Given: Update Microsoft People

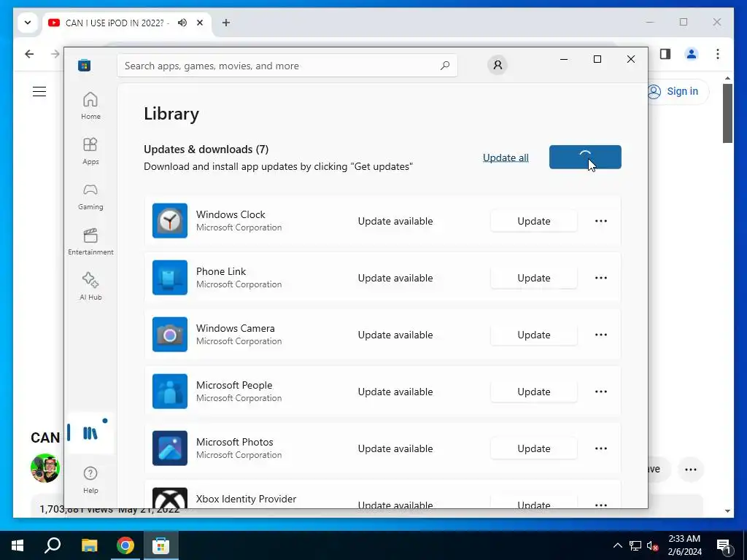Looking at the screenshot, I should pos(534,392).
